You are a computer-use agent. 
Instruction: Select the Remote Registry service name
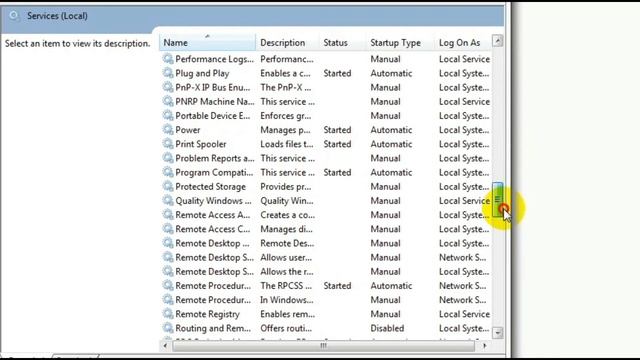tap(207, 314)
